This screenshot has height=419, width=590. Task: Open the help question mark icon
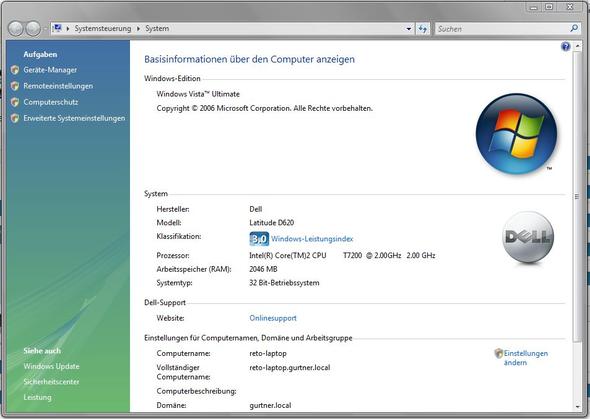tap(565, 47)
